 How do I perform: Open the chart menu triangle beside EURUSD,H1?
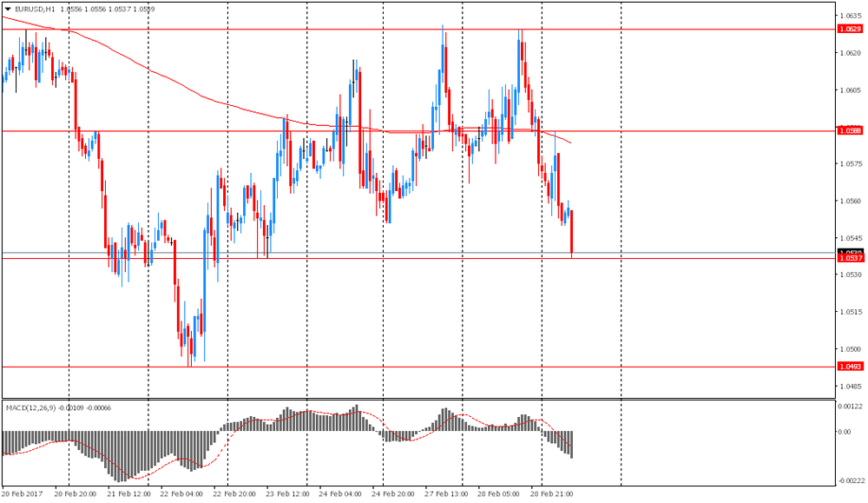[8, 9]
